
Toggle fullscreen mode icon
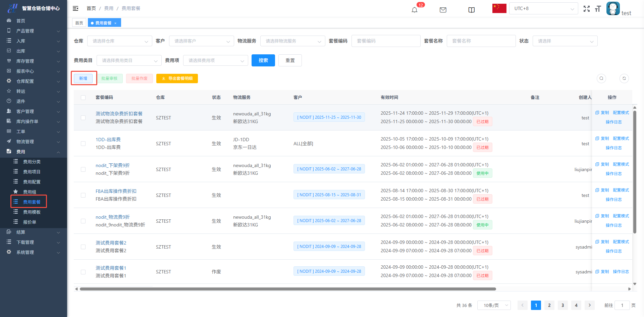[x=586, y=9]
